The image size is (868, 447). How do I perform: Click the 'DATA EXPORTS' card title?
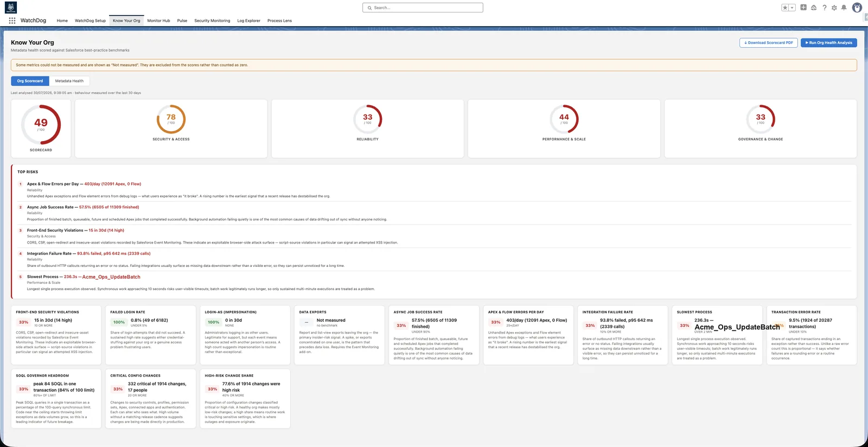(312, 312)
